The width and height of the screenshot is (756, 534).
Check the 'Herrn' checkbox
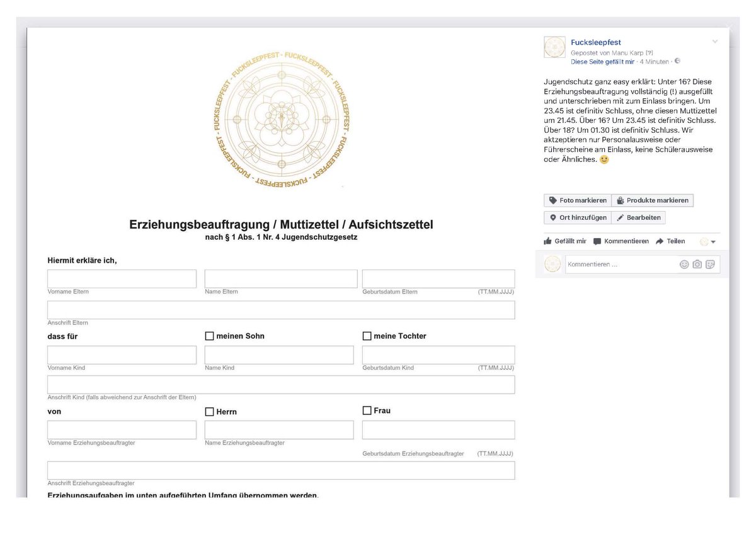pos(210,412)
